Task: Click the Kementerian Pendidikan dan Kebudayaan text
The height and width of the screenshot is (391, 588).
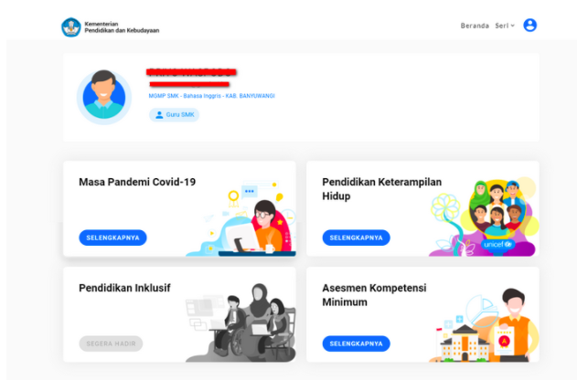Action: click(x=122, y=27)
